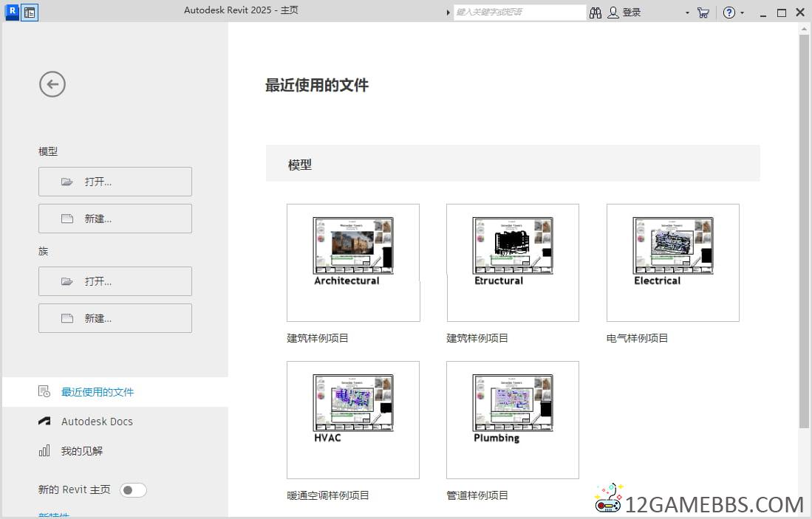Create a new model with 新建 under 模型
This screenshot has width=812, height=519.
pos(115,219)
